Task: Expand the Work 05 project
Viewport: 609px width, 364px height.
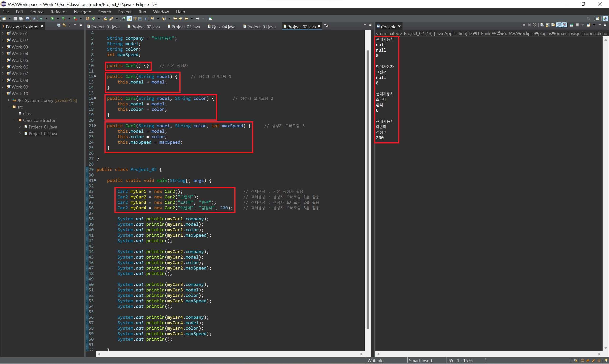Action: coord(3,60)
